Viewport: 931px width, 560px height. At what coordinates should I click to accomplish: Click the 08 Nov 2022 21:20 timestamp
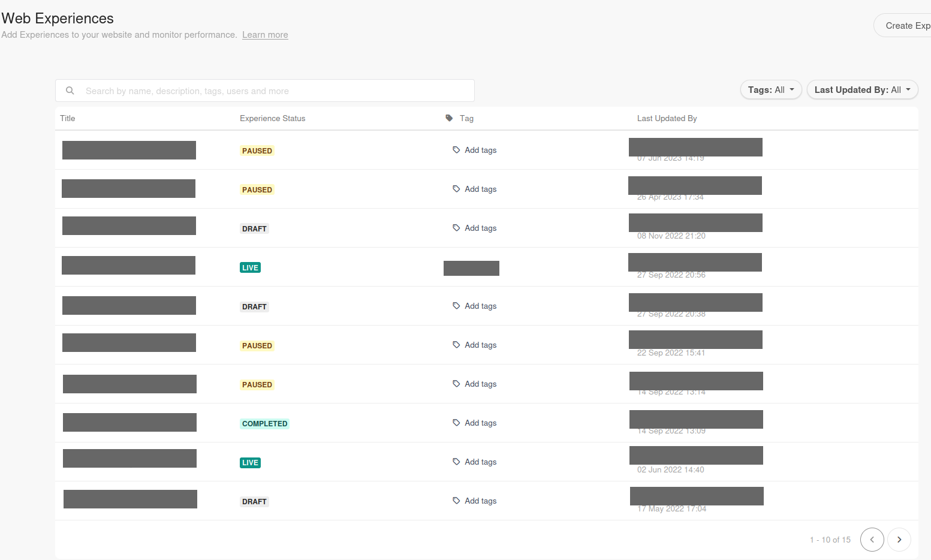click(x=671, y=236)
